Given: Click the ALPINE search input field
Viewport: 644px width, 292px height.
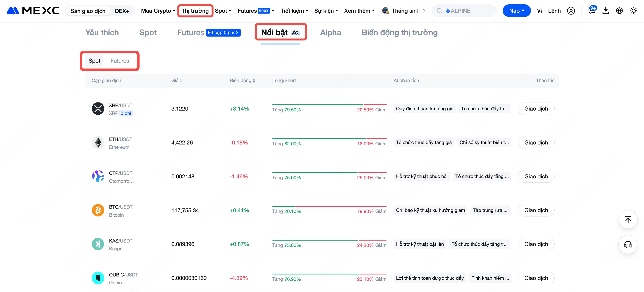Looking at the screenshot, I should (464, 11).
